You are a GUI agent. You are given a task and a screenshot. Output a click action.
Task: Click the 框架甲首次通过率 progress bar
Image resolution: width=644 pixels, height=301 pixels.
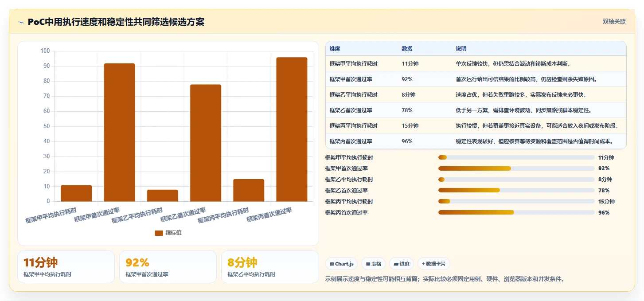516,168
